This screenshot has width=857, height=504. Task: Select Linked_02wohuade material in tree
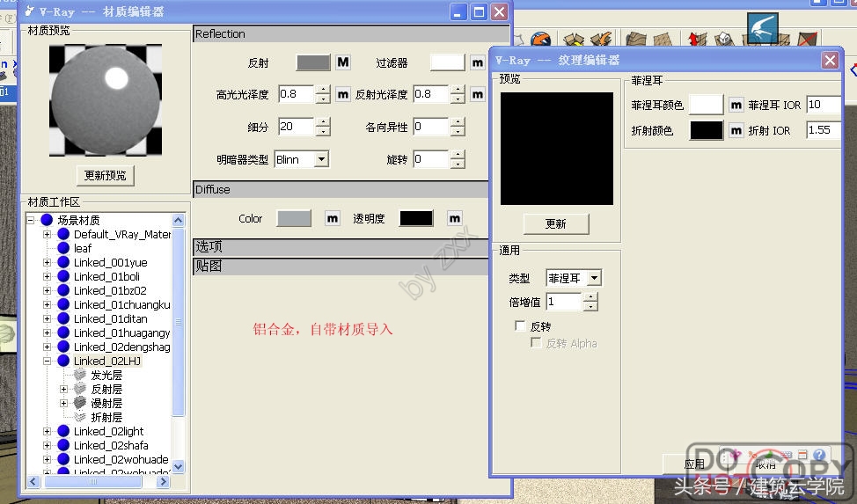[x=121, y=459]
